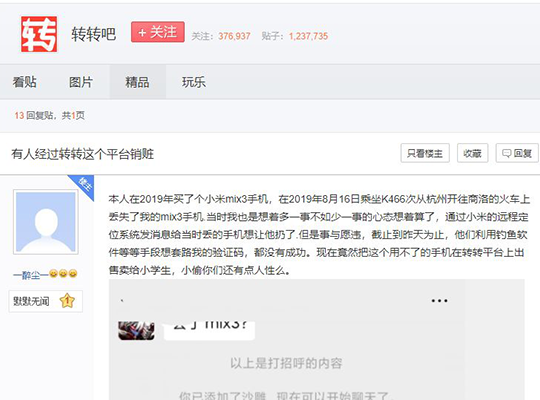The image size is (540, 400).
Task: Select the follower count 376,937
Action: coord(234,36)
